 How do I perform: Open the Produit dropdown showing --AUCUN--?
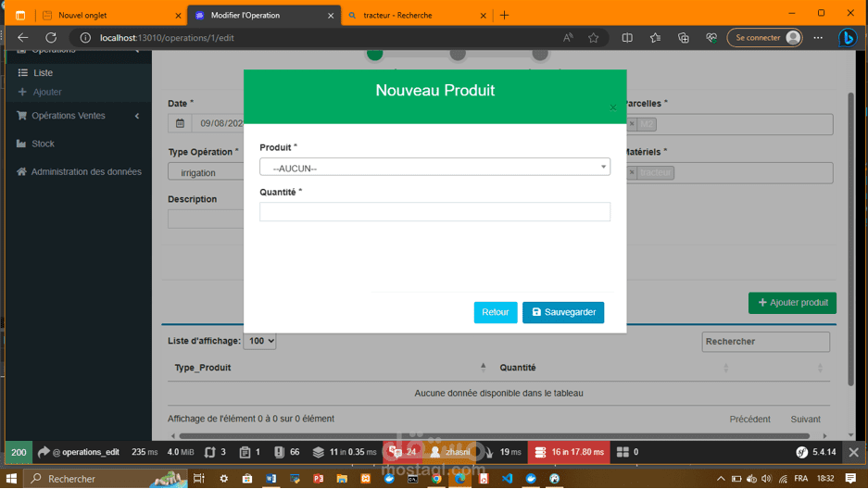tap(434, 167)
